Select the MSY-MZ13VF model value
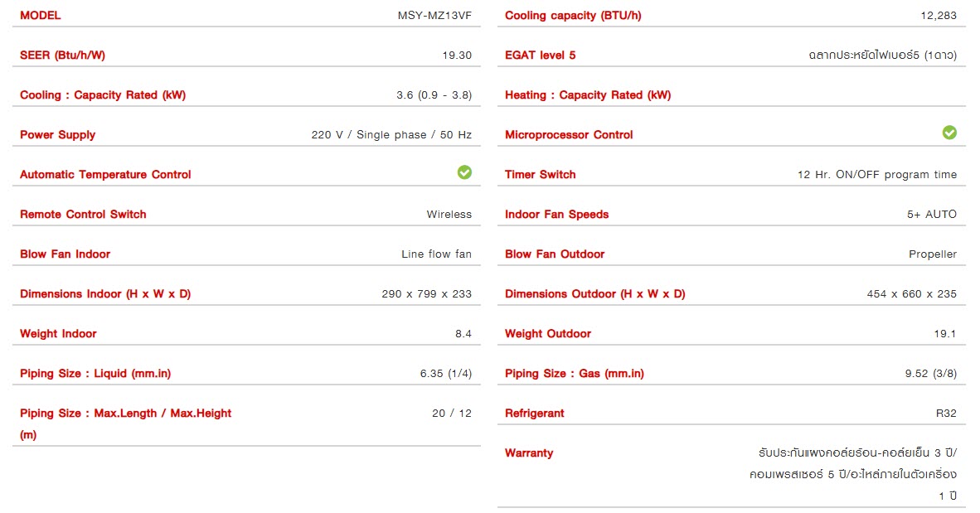The width and height of the screenshot is (980, 513). point(434,15)
